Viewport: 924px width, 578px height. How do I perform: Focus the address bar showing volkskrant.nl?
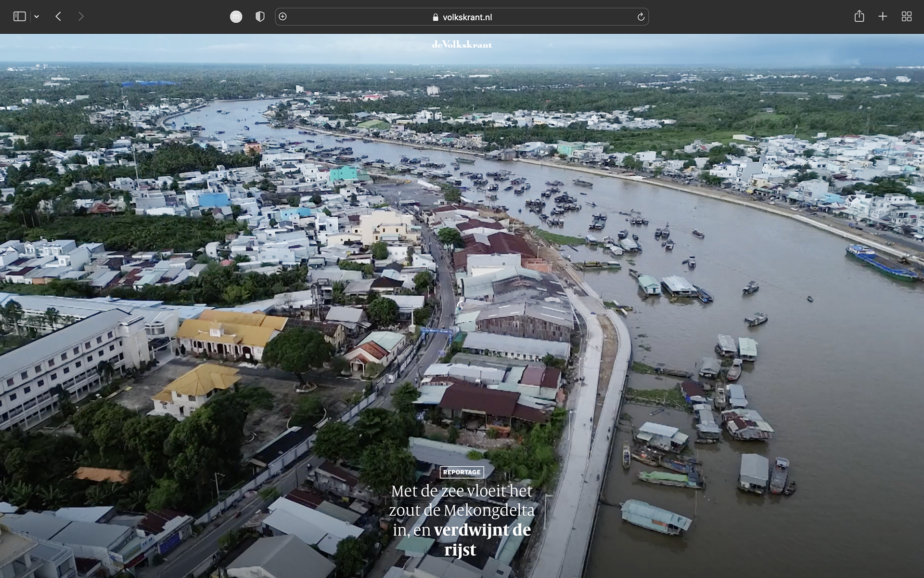(467, 17)
